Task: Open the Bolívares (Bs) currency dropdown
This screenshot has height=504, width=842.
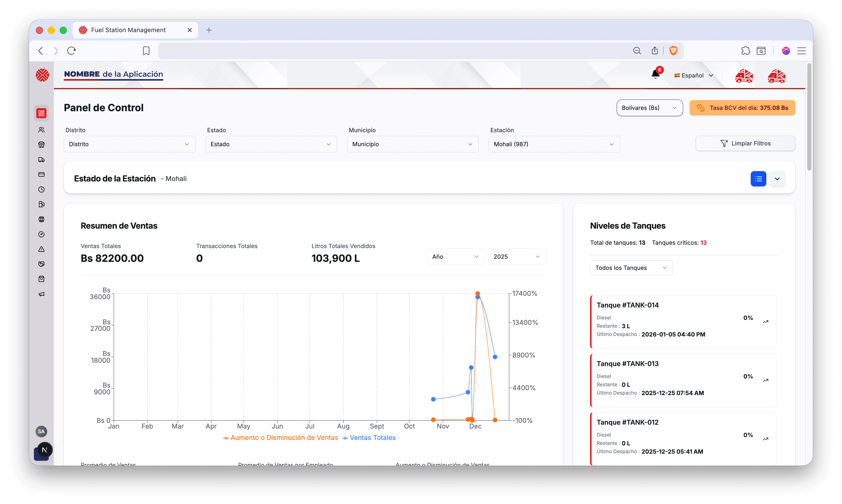Action: 649,108
